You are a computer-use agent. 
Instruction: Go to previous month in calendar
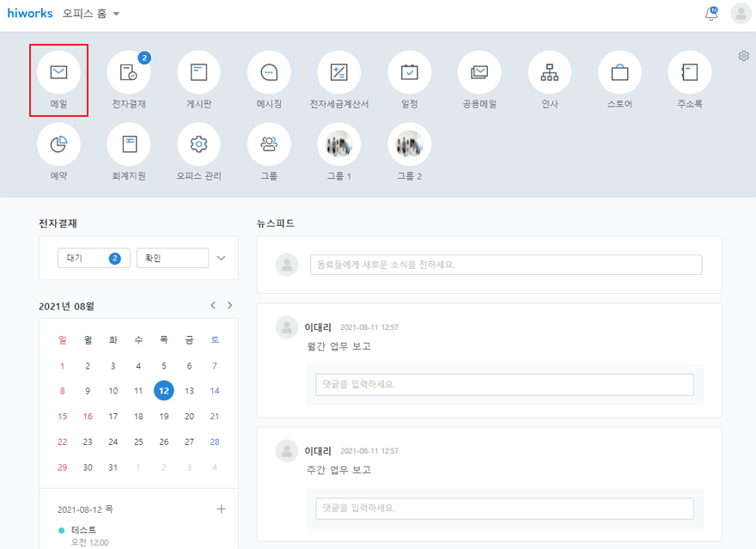point(213,305)
